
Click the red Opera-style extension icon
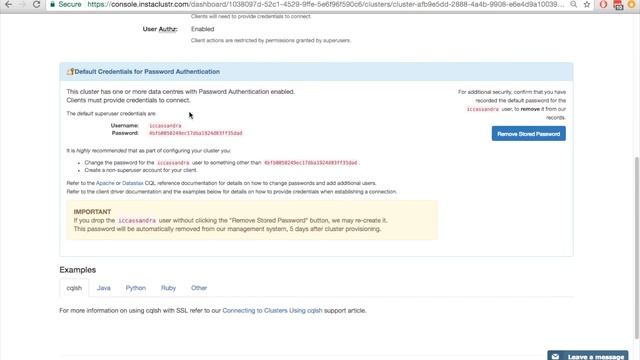[603, 4]
